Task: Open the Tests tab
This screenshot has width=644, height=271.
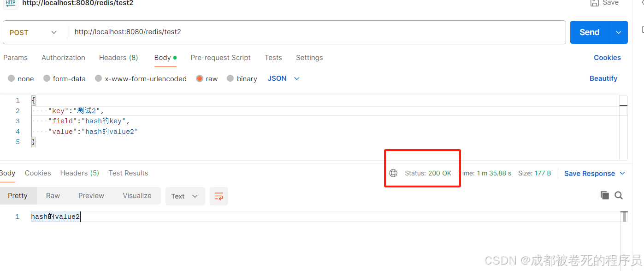Action: pyautogui.click(x=273, y=58)
